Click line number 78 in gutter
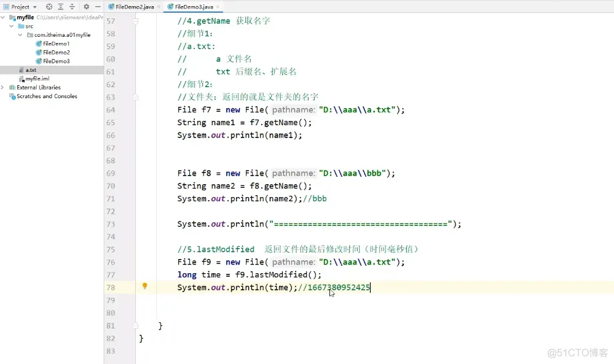Image resolution: width=614 pixels, height=364 pixels. tap(111, 287)
